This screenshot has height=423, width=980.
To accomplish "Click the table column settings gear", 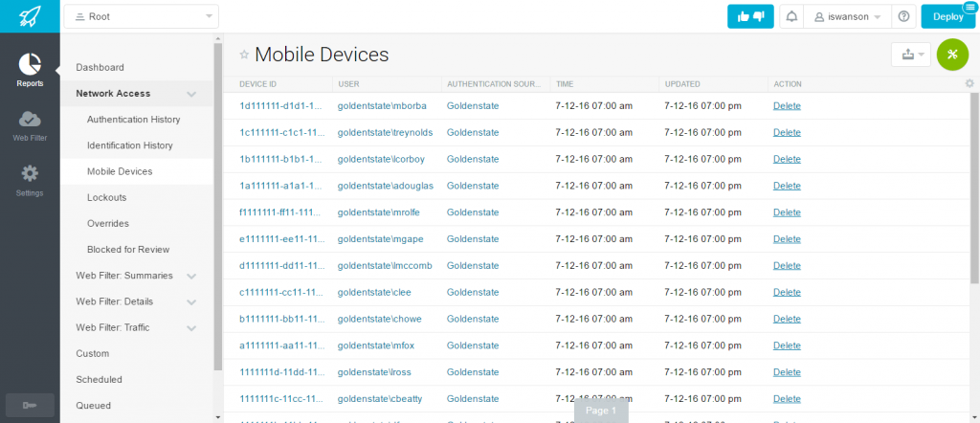I will tap(969, 83).
